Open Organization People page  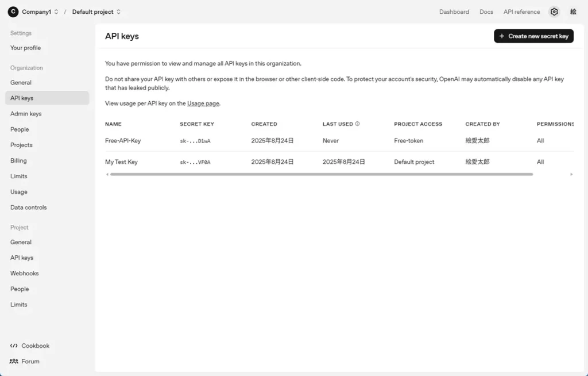tap(47, 129)
